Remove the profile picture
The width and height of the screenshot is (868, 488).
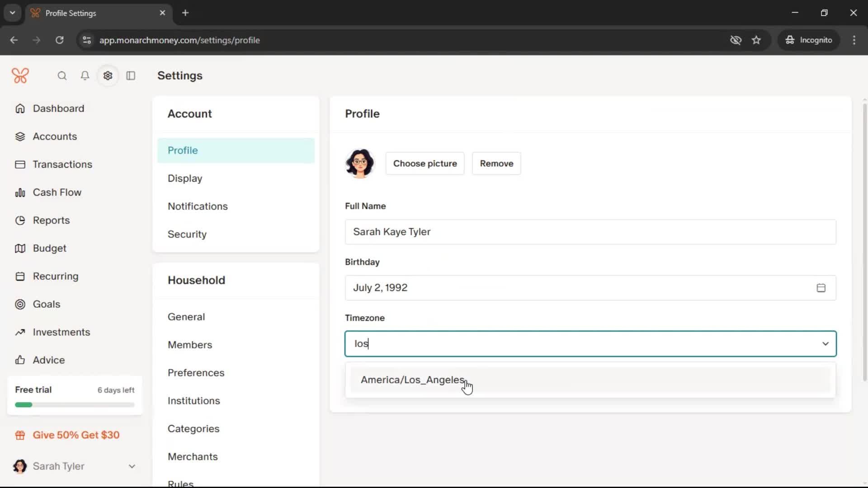coord(496,164)
